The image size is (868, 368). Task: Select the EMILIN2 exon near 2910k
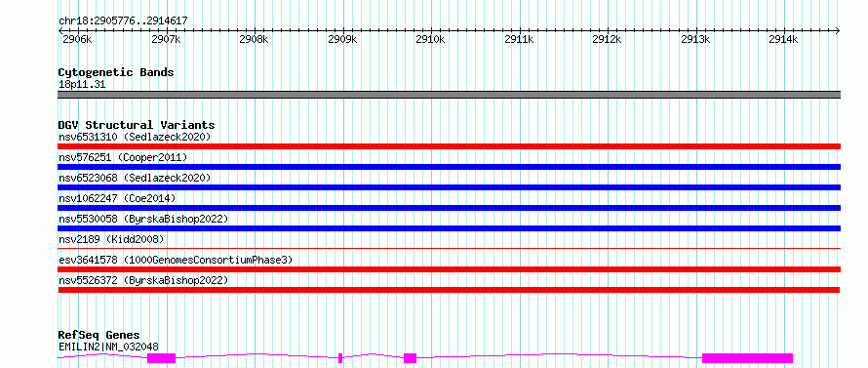point(410,358)
